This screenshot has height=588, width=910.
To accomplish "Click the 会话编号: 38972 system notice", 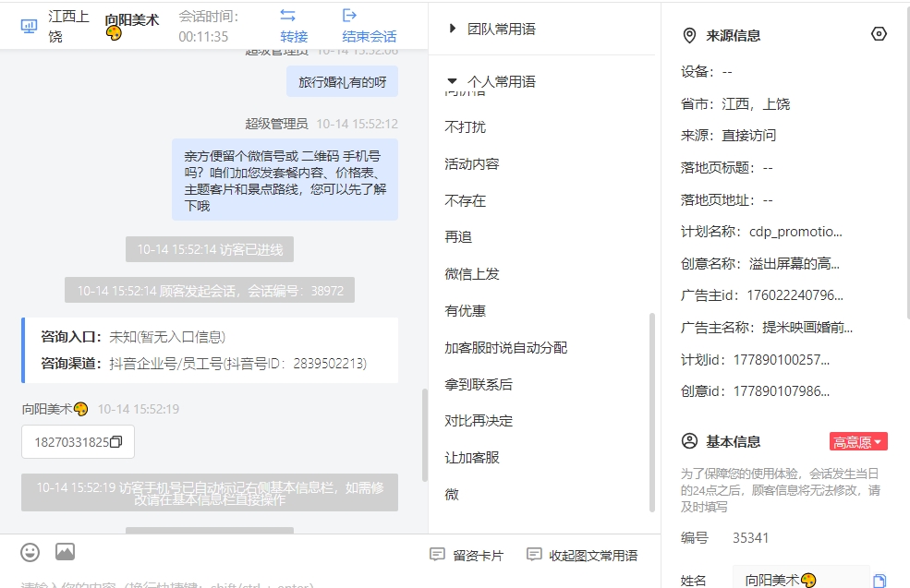I will [210, 291].
